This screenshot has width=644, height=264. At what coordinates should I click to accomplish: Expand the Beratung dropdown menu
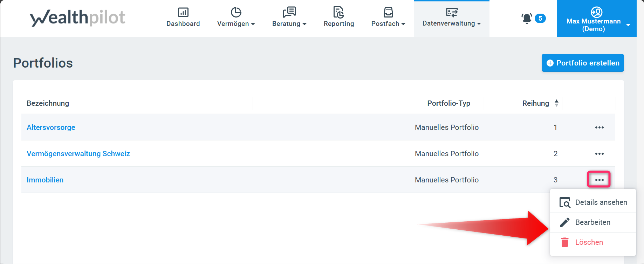pyautogui.click(x=289, y=23)
